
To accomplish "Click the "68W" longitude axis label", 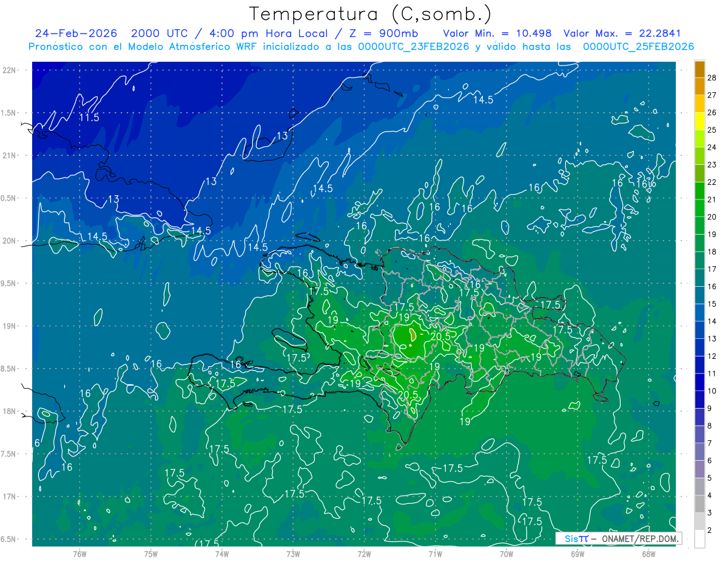I will click(649, 554).
